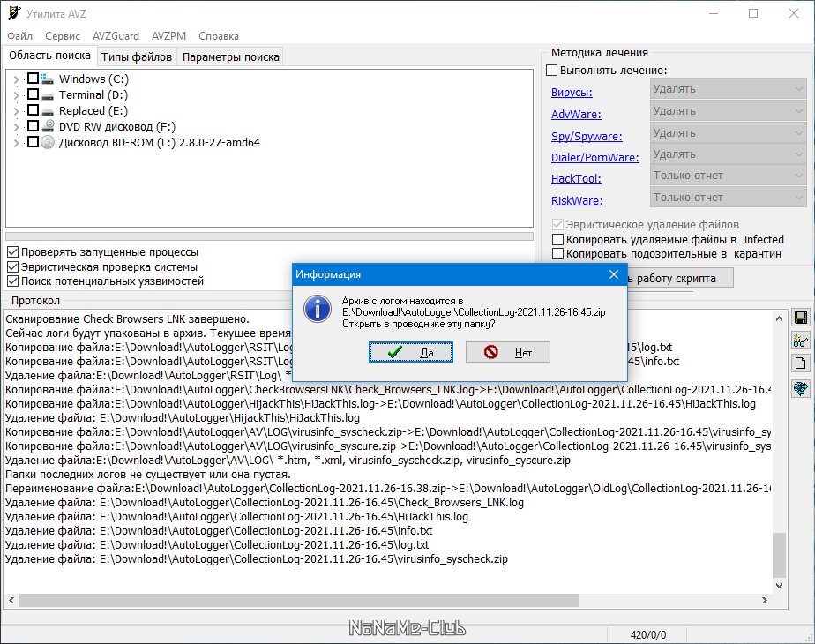Open the Dialer/PornWare action dropdown
815x644 pixels.
tap(729, 154)
